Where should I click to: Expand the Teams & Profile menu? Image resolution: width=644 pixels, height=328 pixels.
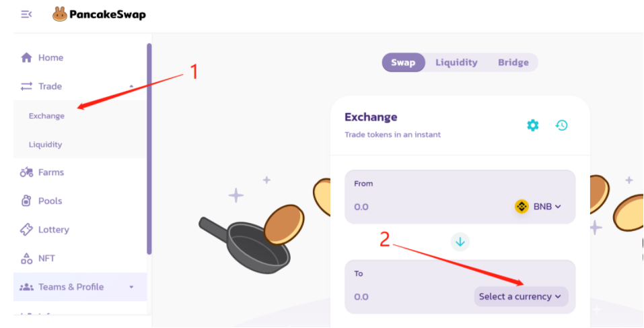(x=131, y=288)
